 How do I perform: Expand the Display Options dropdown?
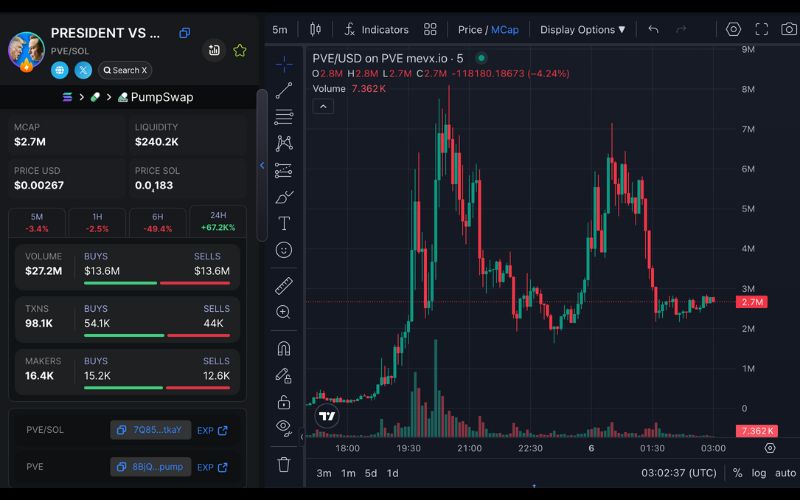coord(583,30)
